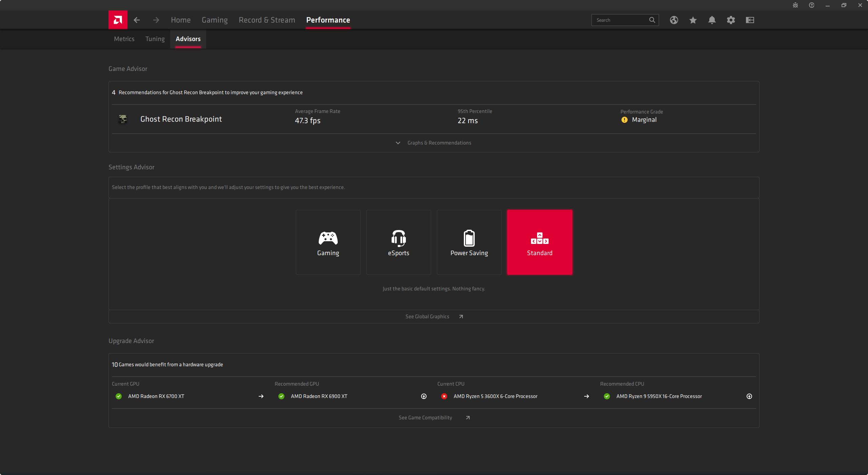The width and height of the screenshot is (868, 475).
Task: Click the See Global Graphics arrow icon
Action: 461,317
